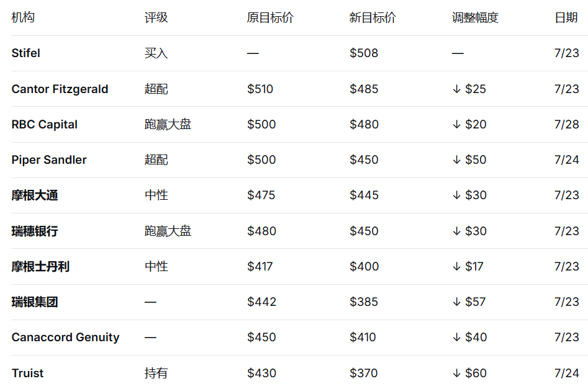Image resolution: width=588 pixels, height=389 pixels.
Task: Select the Stifel institution name
Action: pyautogui.click(x=25, y=53)
